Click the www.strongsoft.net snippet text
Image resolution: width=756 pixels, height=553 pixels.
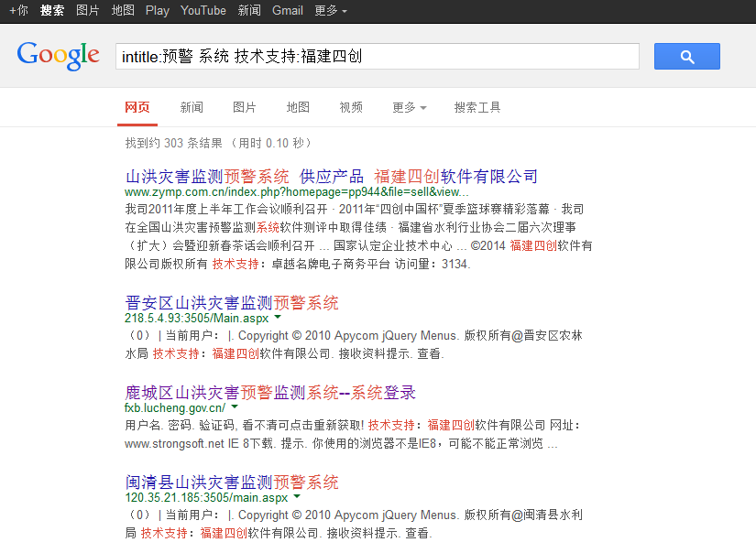click(x=174, y=443)
